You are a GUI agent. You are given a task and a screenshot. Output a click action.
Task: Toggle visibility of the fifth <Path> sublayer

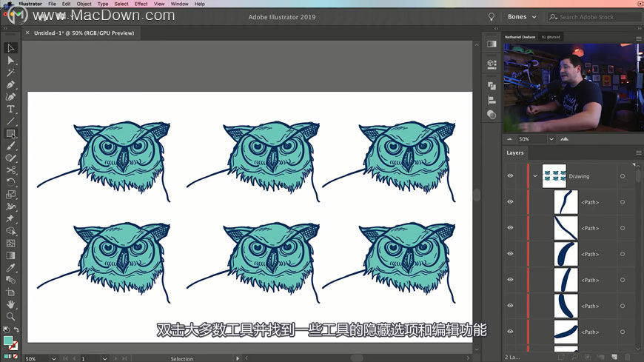point(510,305)
